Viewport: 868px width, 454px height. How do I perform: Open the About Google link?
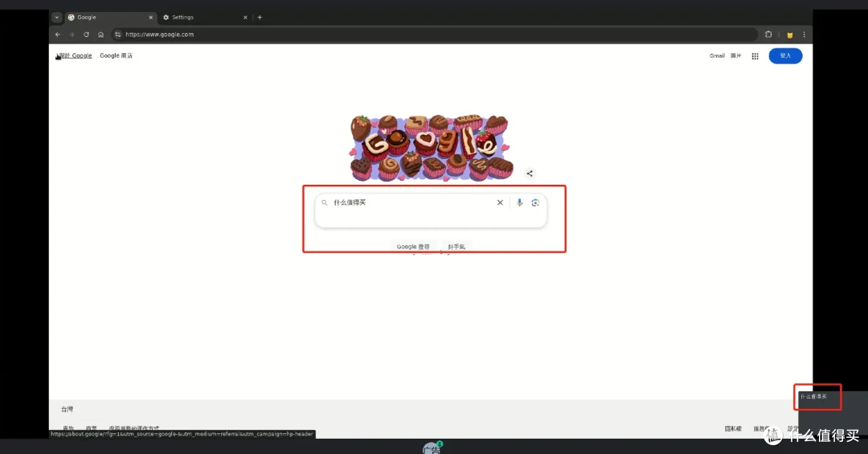coord(76,56)
